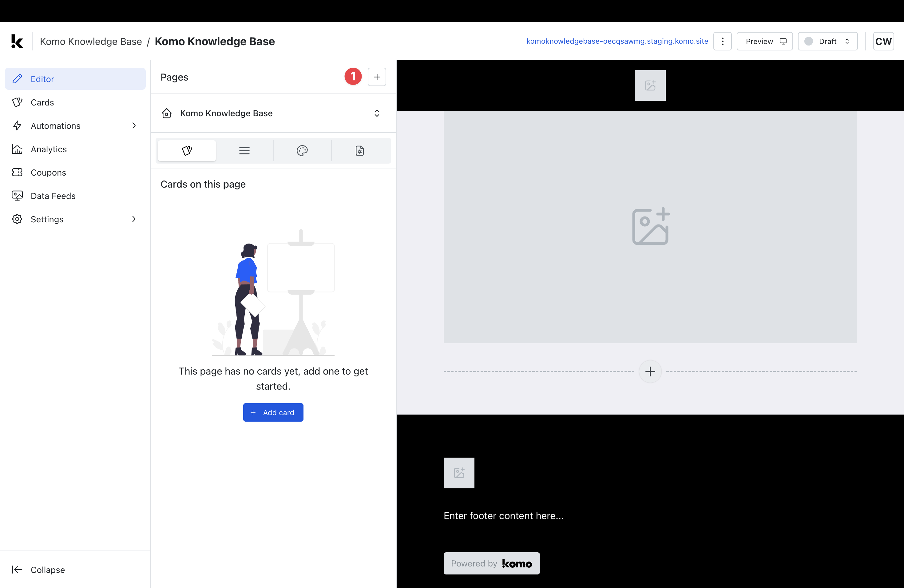
Task: Click the large banner image placeholder
Action: coord(650,227)
